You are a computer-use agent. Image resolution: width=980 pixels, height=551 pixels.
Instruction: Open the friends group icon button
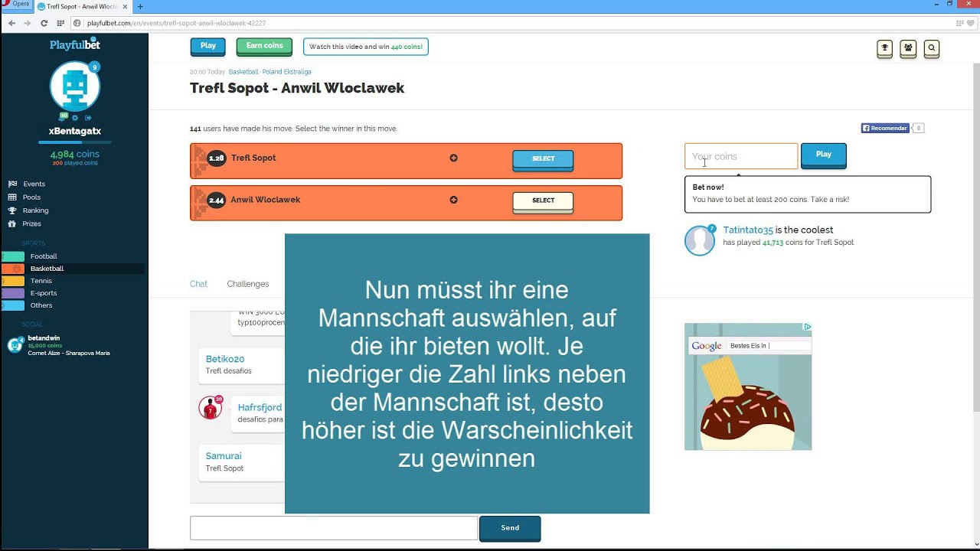(908, 48)
